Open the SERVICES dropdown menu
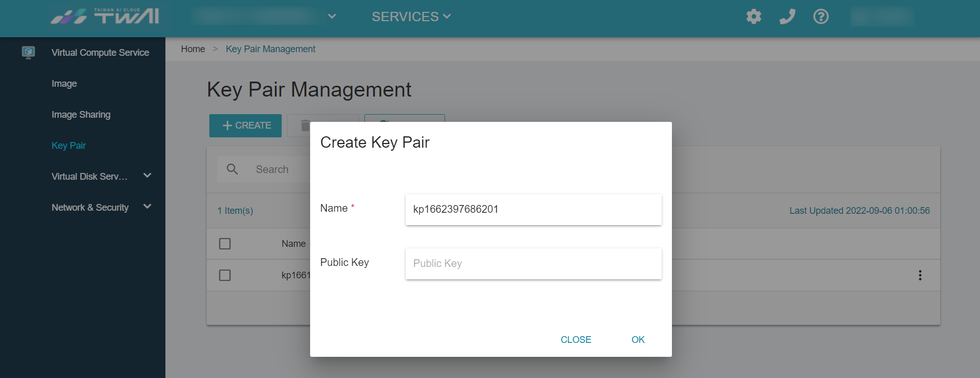This screenshot has height=378, width=980. tap(411, 17)
